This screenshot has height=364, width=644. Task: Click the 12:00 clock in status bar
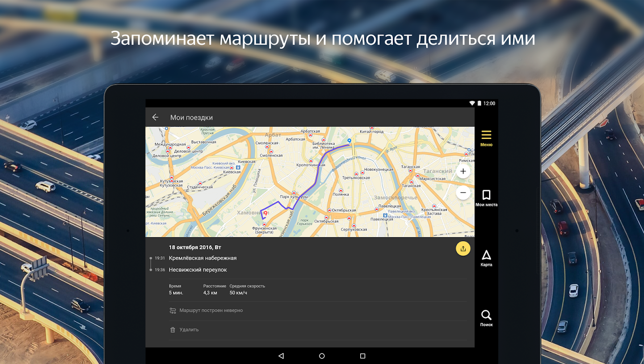pyautogui.click(x=489, y=103)
